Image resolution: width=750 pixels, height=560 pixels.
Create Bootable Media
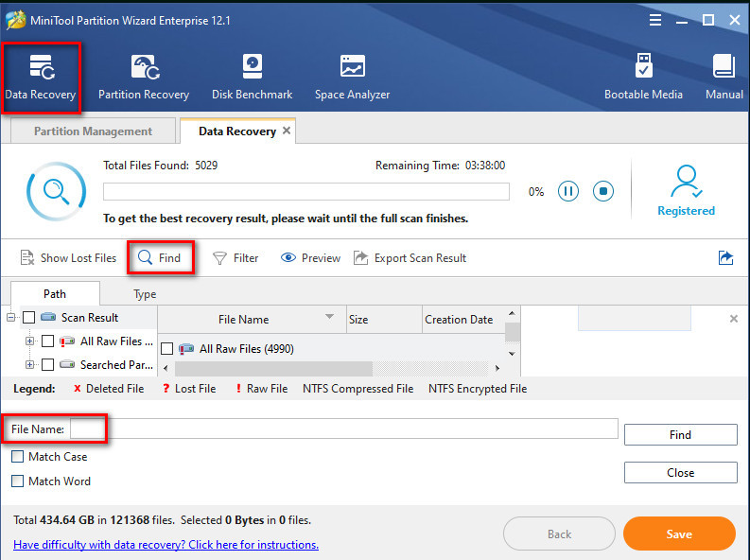click(x=643, y=75)
